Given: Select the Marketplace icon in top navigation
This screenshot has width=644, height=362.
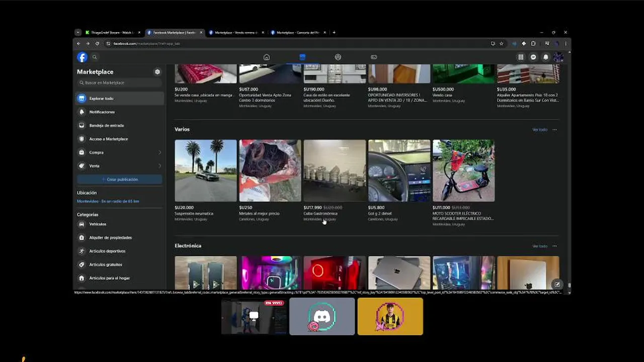Looking at the screenshot, I should coord(302,57).
